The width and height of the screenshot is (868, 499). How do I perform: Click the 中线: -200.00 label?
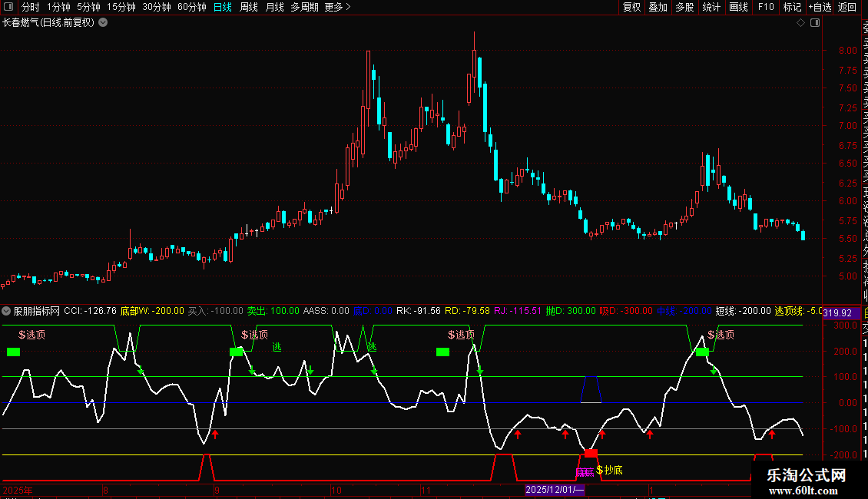click(x=684, y=311)
